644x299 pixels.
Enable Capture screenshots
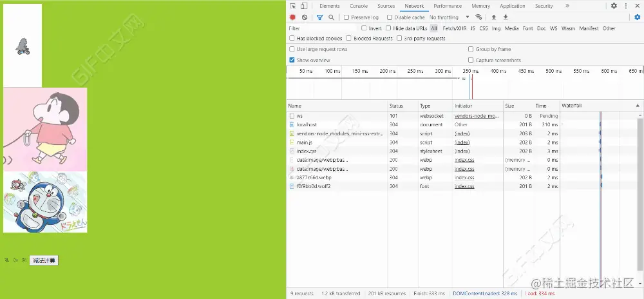[471, 60]
